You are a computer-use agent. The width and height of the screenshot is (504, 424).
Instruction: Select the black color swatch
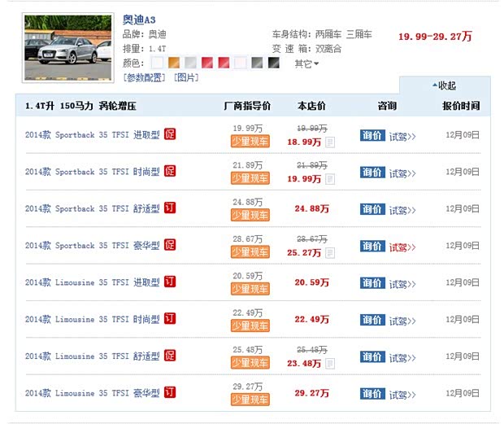click(x=274, y=63)
